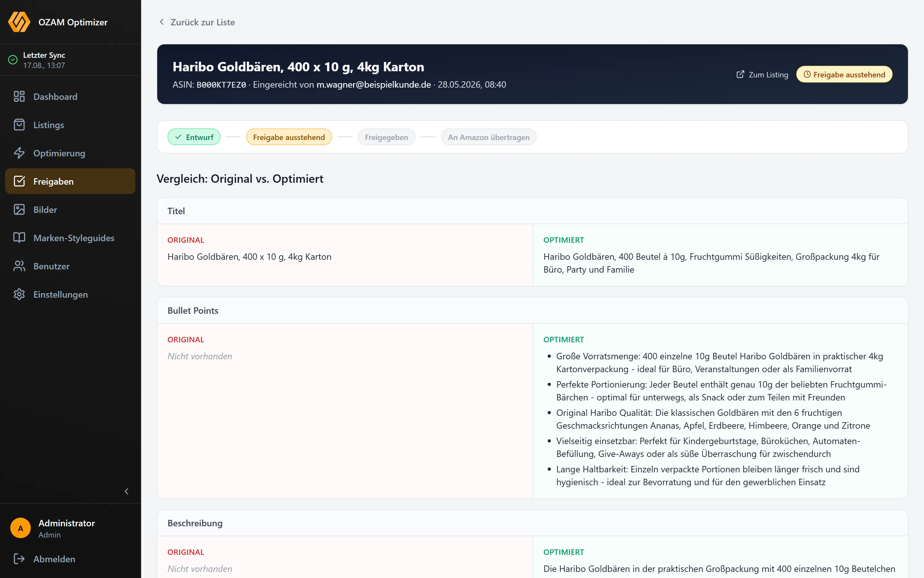This screenshot has height=578, width=924.
Task: Click the submitter email m.wagner@beispielkunde.de
Action: coord(373,84)
